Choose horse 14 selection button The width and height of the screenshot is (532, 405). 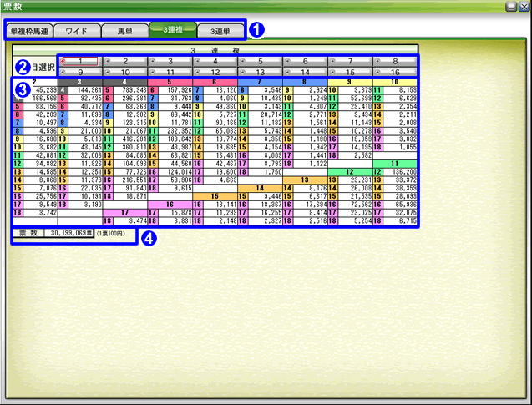(305, 72)
